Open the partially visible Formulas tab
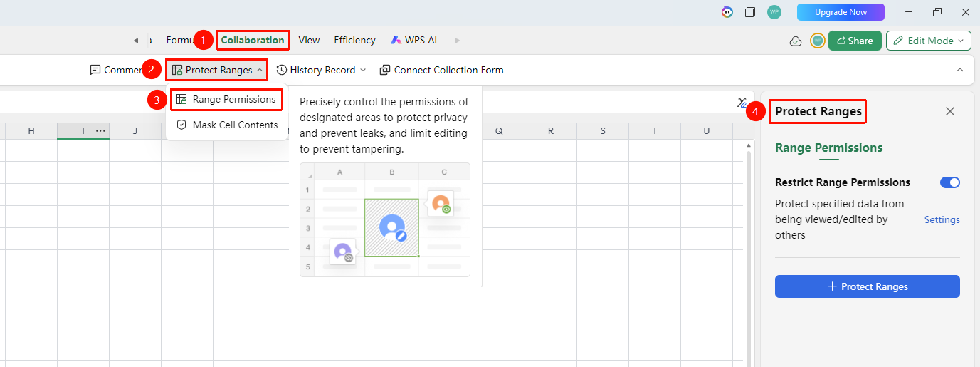The width and height of the screenshot is (980, 367). (x=180, y=40)
